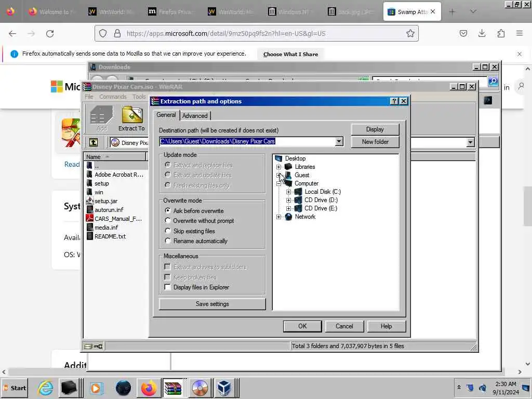Click the help question mark in the extraction dialog title bar
Screen dimensions: 532x399
pos(394,101)
